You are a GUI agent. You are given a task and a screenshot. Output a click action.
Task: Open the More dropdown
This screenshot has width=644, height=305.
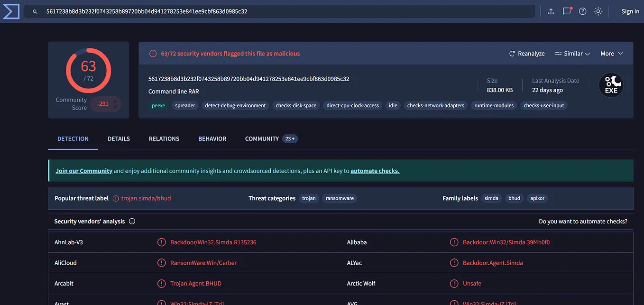(x=611, y=54)
